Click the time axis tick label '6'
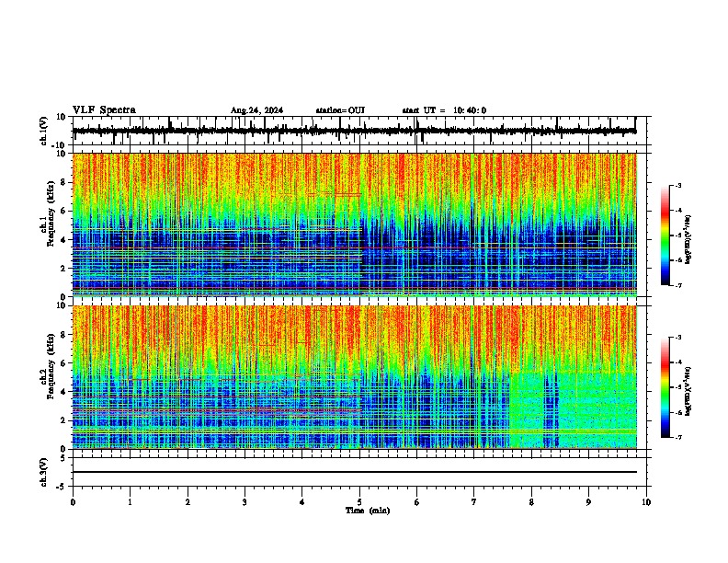Screen dimensions: 728x563 pos(417,502)
